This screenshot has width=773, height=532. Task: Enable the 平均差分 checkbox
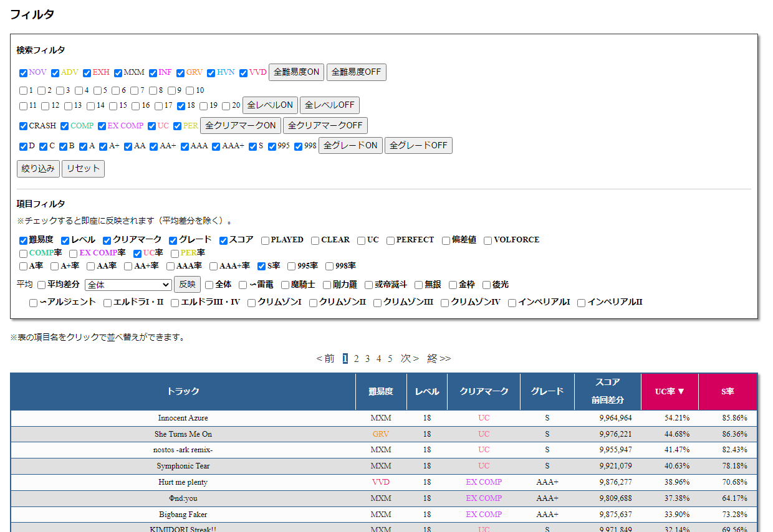coord(42,285)
